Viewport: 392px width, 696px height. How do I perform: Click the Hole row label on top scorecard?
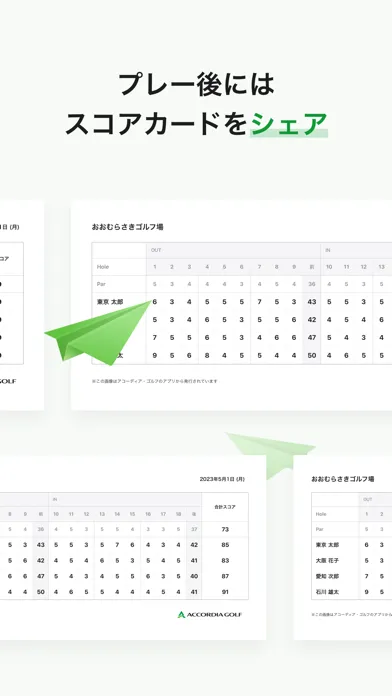point(103,267)
